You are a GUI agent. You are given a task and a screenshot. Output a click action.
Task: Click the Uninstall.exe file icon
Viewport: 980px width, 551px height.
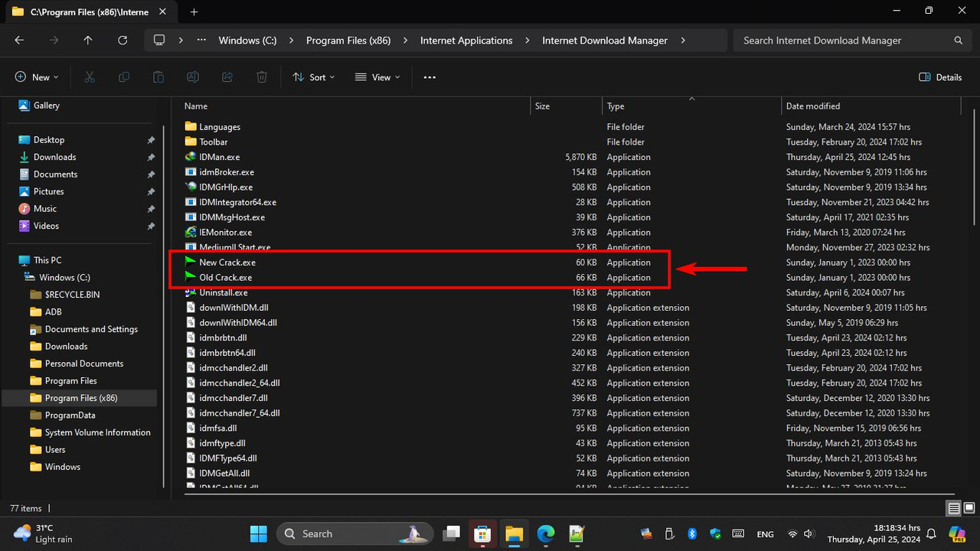[x=191, y=292]
